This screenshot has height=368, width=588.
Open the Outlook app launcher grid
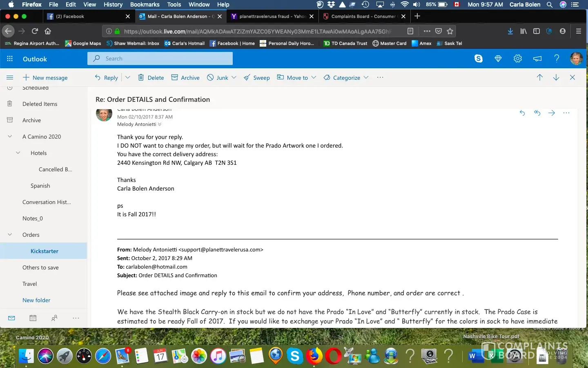pos(10,59)
